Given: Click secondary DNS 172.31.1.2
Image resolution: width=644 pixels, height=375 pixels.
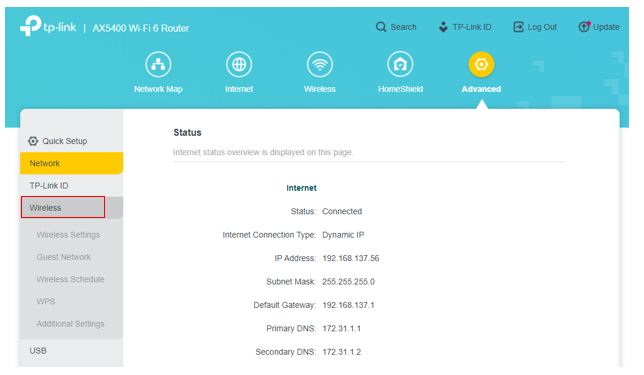Looking at the screenshot, I should pyautogui.click(x=341, y=352).
